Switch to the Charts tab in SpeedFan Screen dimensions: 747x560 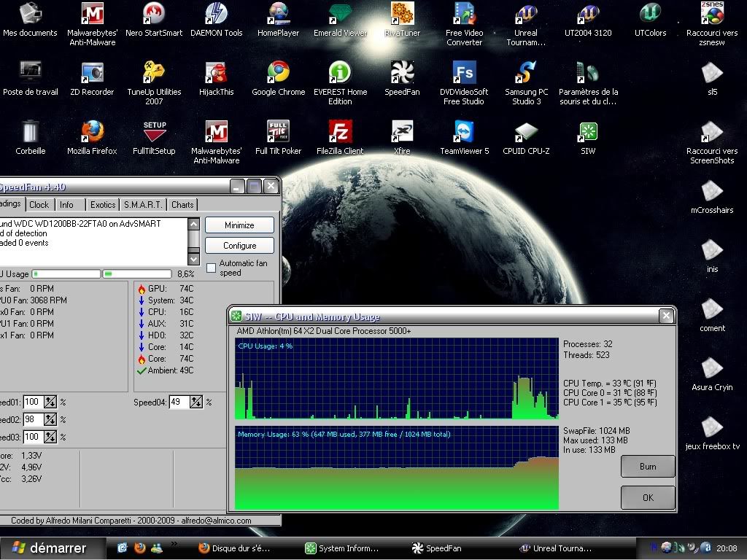[182, 205]
